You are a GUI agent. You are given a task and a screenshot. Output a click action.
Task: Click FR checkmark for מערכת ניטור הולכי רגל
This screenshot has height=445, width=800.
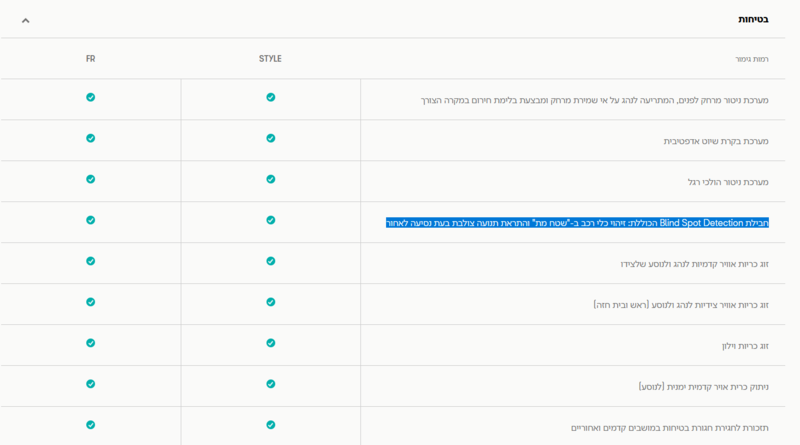pyautogui.click(x=90, y=179)
